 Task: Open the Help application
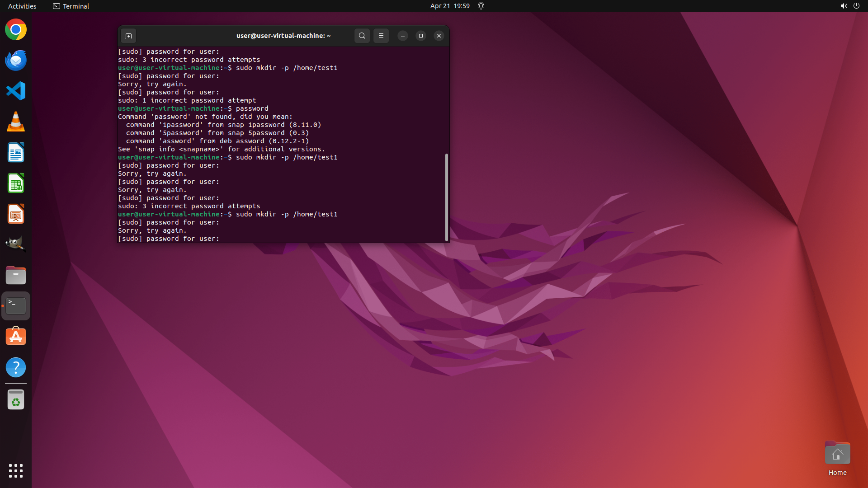pyautogui.click(x=16, y=367)
